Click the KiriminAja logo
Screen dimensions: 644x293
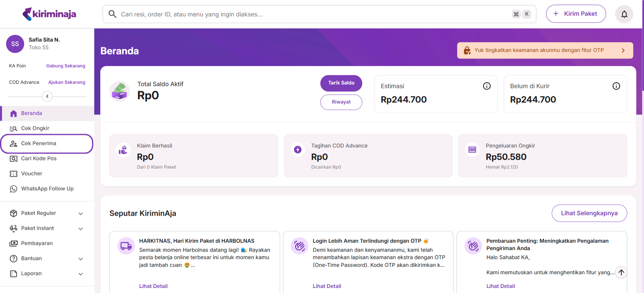(49, 14)
